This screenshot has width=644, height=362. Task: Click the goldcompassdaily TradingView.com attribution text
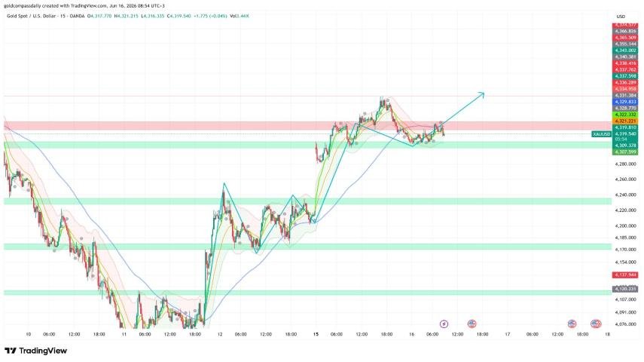84,6
